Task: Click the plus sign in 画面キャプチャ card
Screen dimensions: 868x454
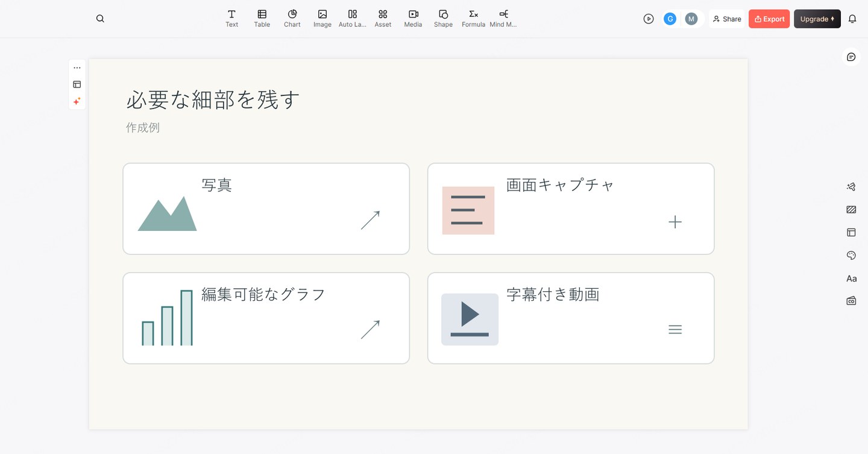Action: pos(675,222)
